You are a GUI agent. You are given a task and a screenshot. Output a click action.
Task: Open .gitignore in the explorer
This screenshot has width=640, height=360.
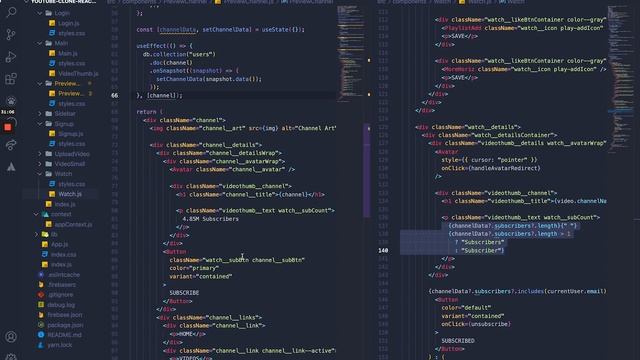point(60,294)
